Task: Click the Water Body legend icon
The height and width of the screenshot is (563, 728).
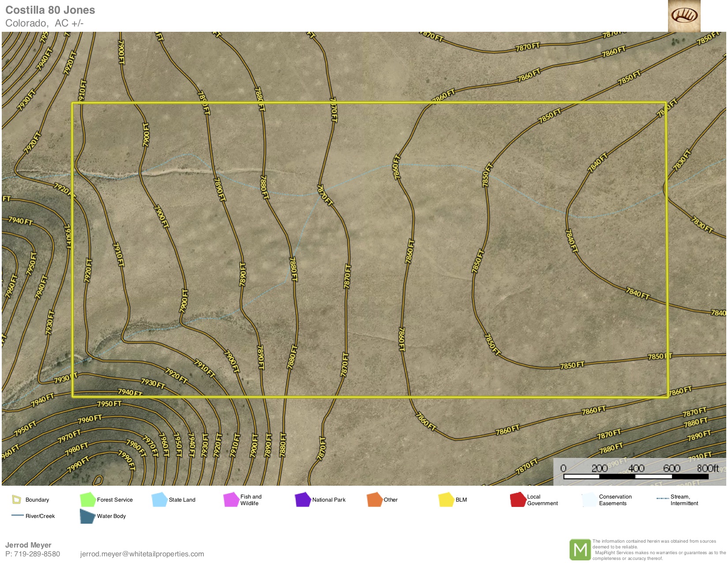Action: [x=87, y=516]
